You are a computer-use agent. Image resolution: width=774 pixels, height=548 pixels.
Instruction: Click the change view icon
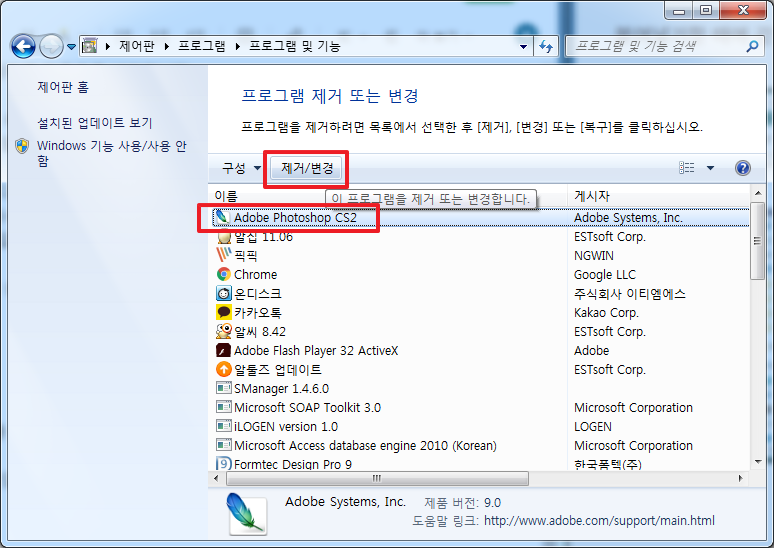(686, 168)
